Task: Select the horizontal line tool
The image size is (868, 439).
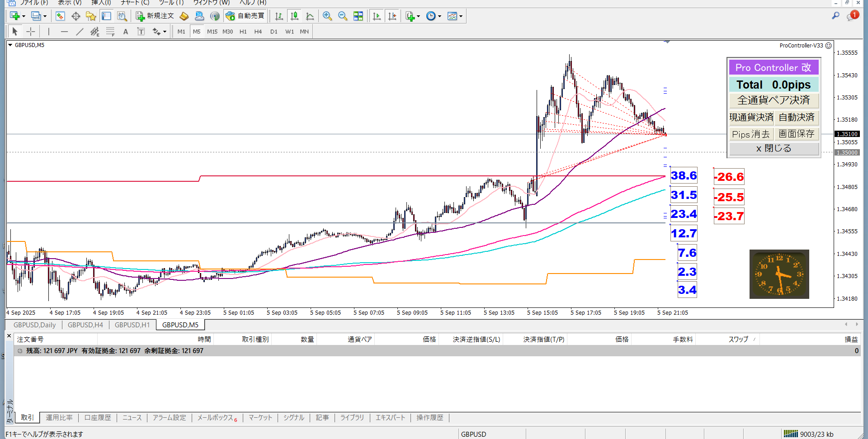Action: [64, 32]
